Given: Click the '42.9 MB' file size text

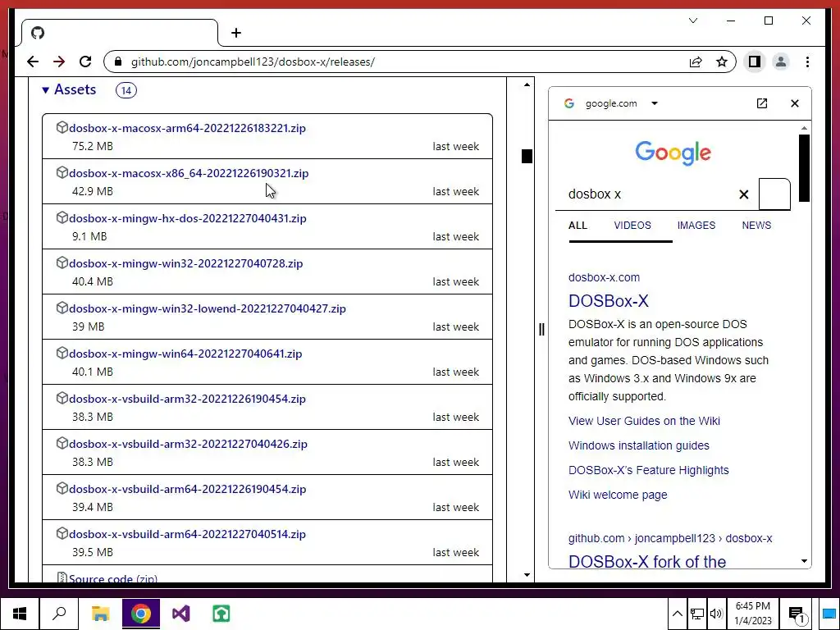Looking at the screenshot, I should click(x=93, y=191).
